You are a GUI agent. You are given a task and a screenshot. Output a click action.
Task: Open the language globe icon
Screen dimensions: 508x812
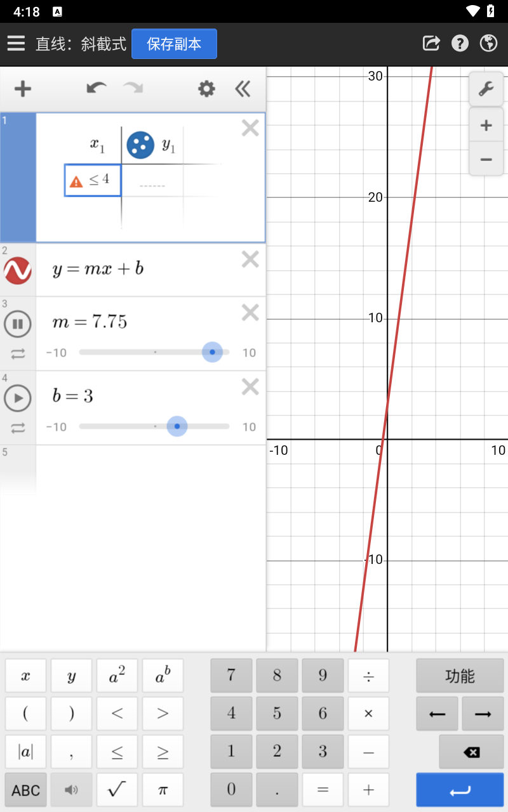point(488,43)
